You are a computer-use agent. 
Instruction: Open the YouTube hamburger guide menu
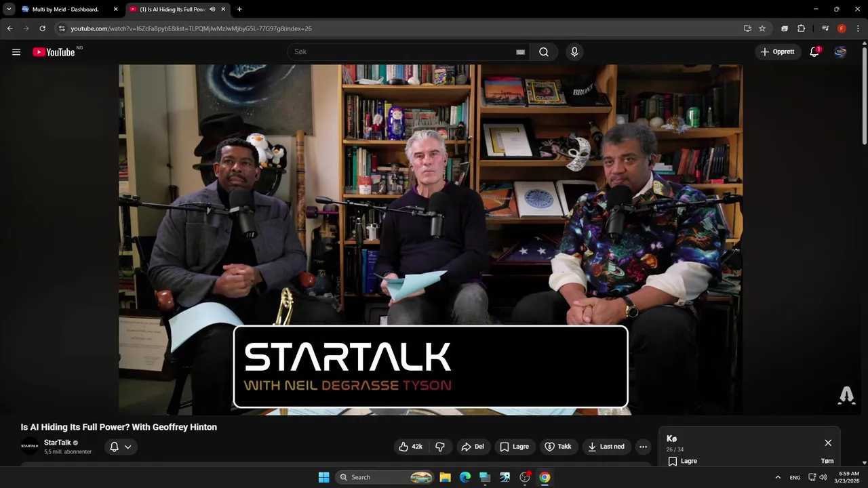[x=16, y=52]
